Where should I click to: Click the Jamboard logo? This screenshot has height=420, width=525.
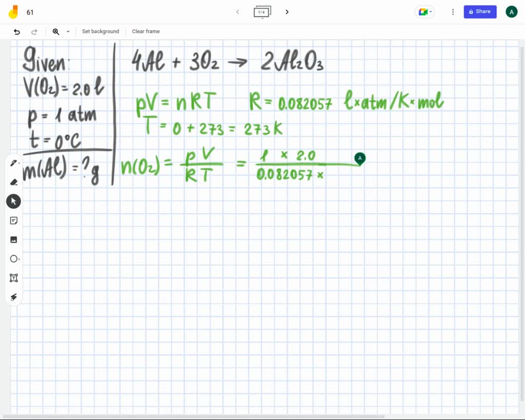coord(14,12)
